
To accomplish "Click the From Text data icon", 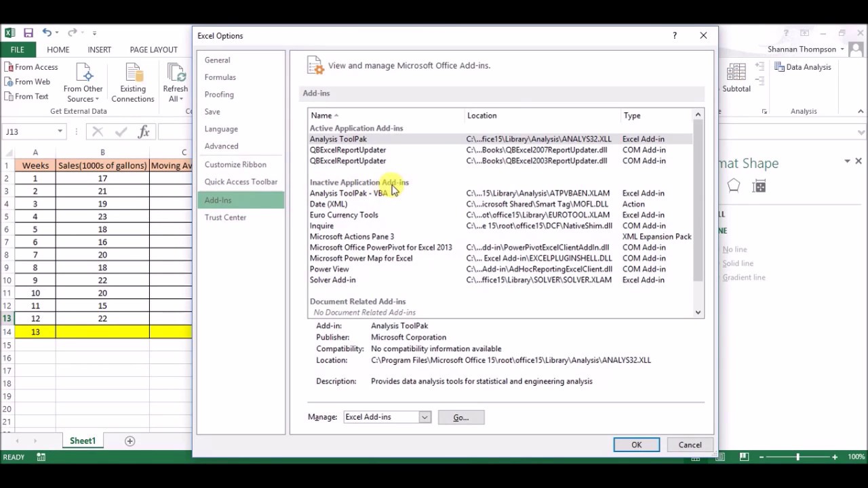I will 26,97.
